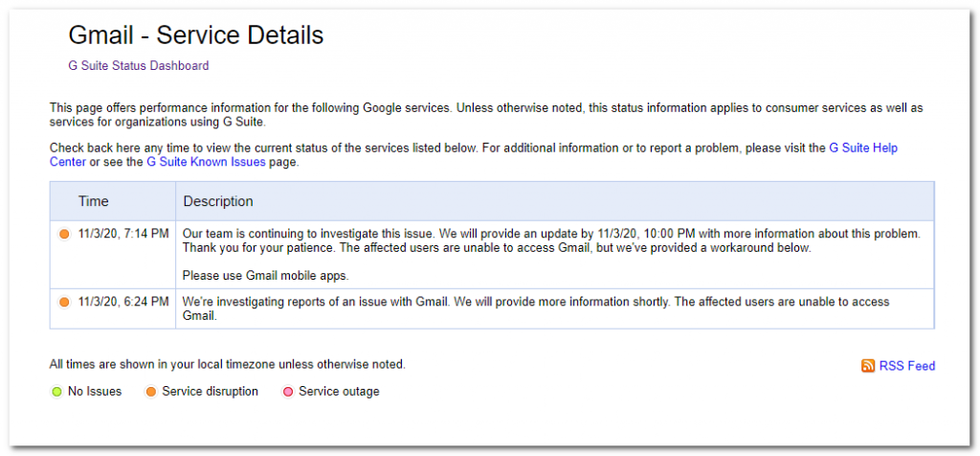Click the Service disruption legend label
Image resolution: width=980 pixels, height=456 pixels.
click(210, 392)
